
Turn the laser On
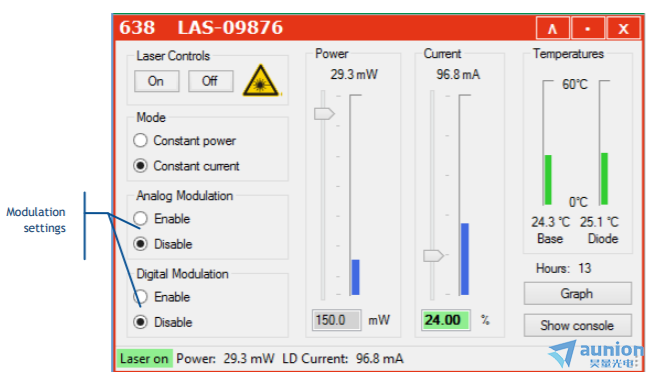[x=156, y=81]
